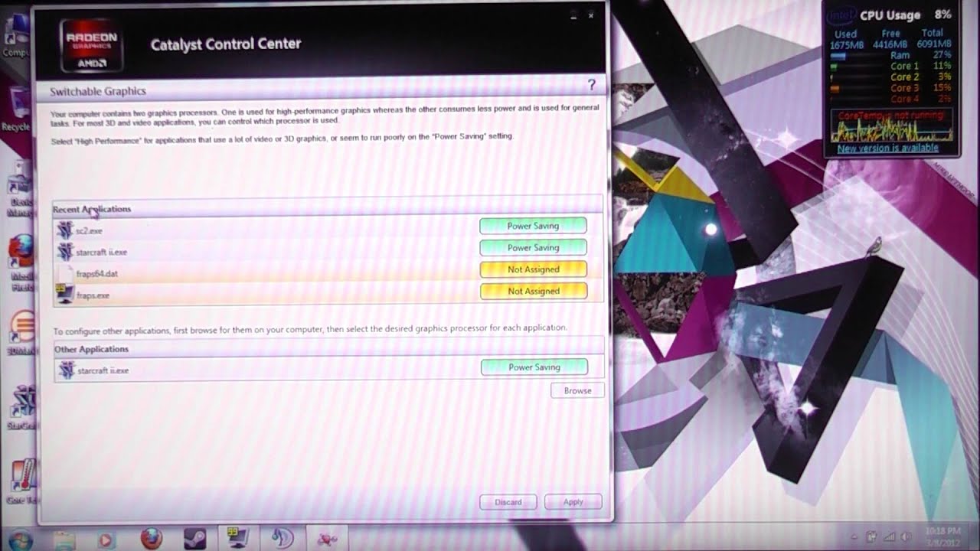
Task: Select the fraps64.dat file icon
Action: (x=65, y=272)
